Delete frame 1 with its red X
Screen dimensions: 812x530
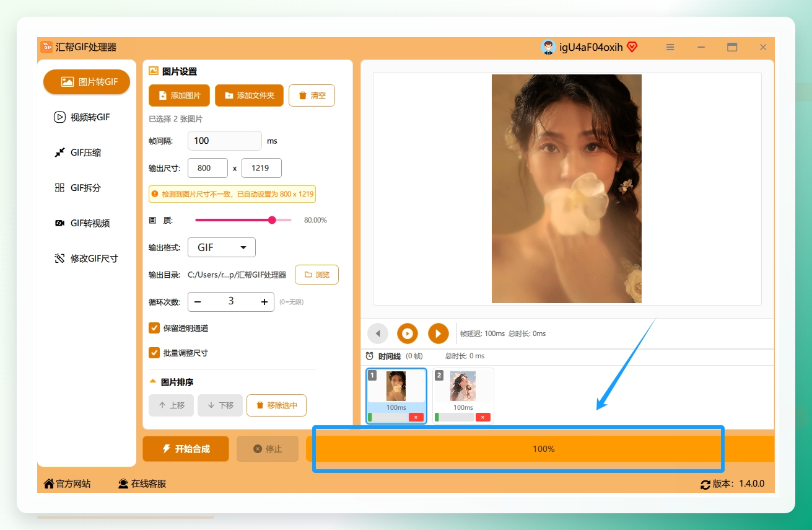pyautogui.click(x=416, y=417)
